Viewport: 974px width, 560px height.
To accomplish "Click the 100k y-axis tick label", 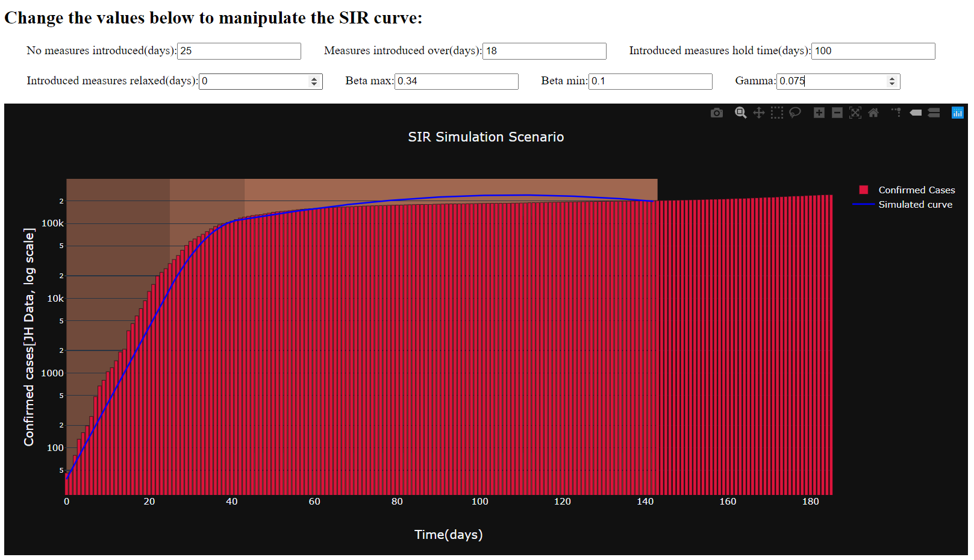I will pos(52,223).
